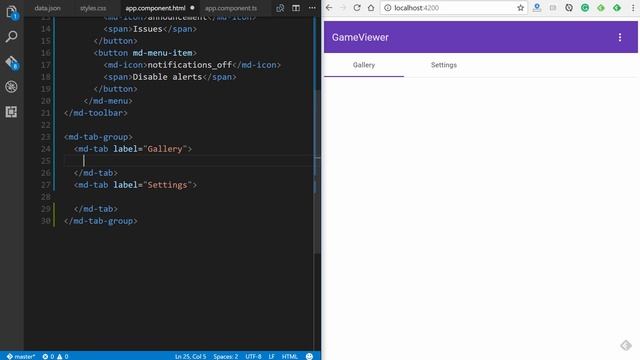Viewport: 640px width, 360px height.
Task: Change the UTF-8 encoding in status bar
Action: point(253,356)
